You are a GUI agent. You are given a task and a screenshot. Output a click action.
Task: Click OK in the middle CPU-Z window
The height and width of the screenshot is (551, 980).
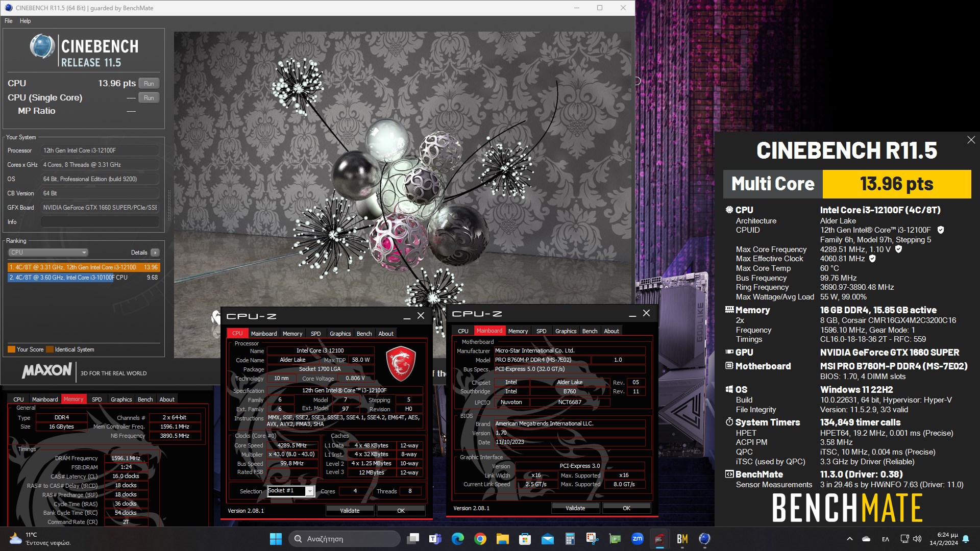click(x=401, y=511)
